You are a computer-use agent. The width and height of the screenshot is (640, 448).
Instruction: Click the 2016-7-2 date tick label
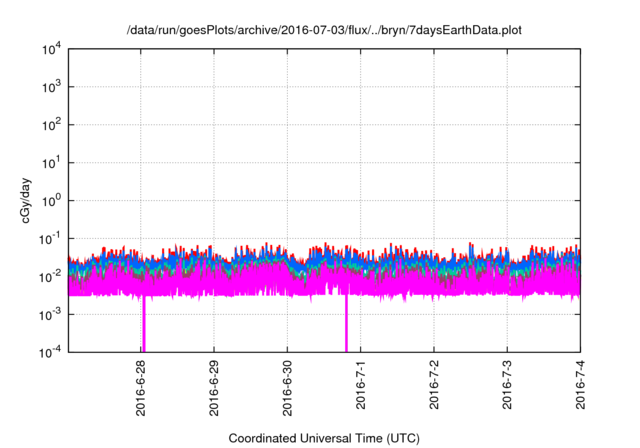click(434, 384)
